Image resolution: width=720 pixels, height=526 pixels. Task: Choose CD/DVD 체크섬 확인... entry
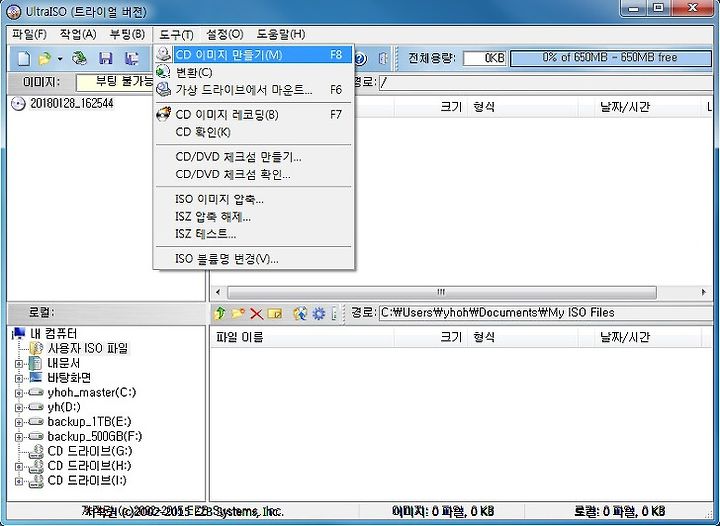coord(254,175)
